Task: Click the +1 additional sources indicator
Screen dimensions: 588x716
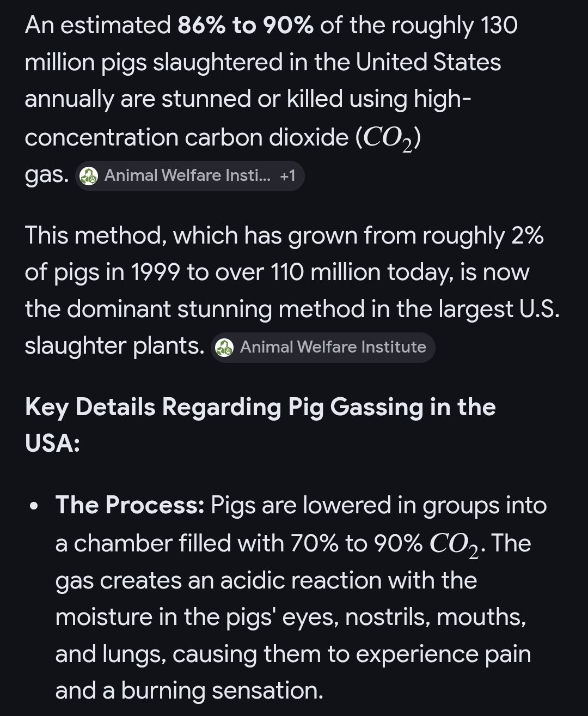Action: (287, 175)
